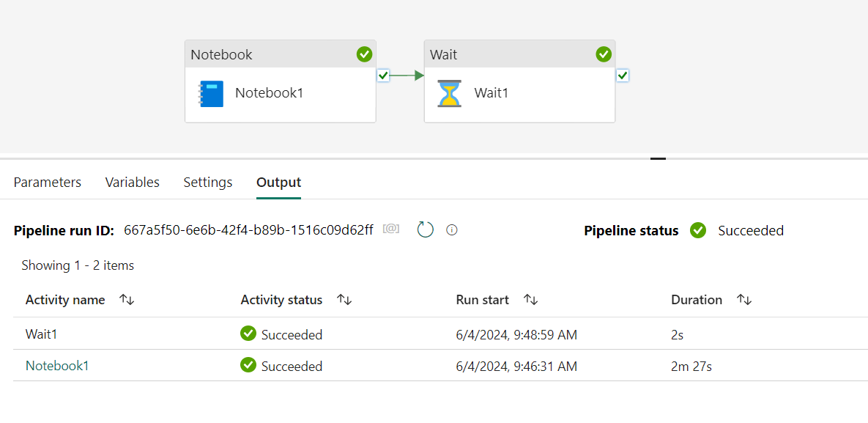Viewport: 868px width, 423px height.
Task: Click the run ID text 667a5f50-6e6b-42f4-b89b-1516c09d62ff
Action: (248, 229)
